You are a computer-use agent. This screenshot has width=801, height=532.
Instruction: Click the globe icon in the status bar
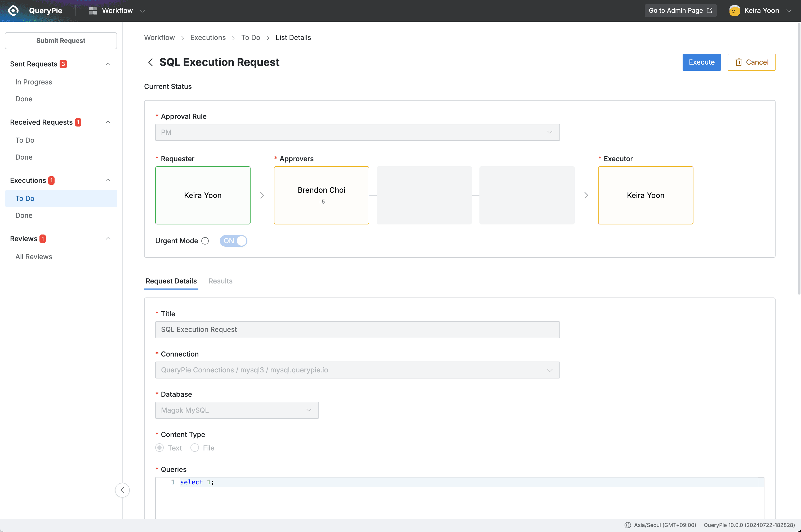[x=628, y=525]
